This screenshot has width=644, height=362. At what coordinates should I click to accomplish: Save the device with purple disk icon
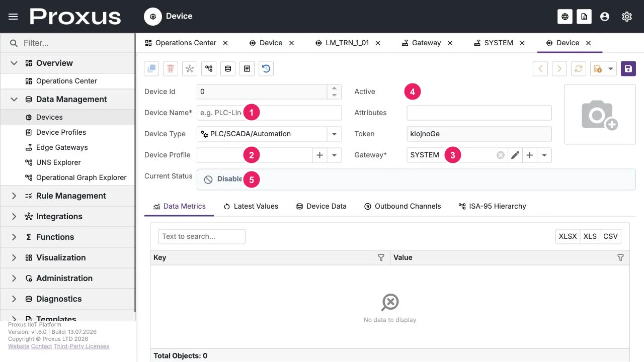click(x=628, y=69)
